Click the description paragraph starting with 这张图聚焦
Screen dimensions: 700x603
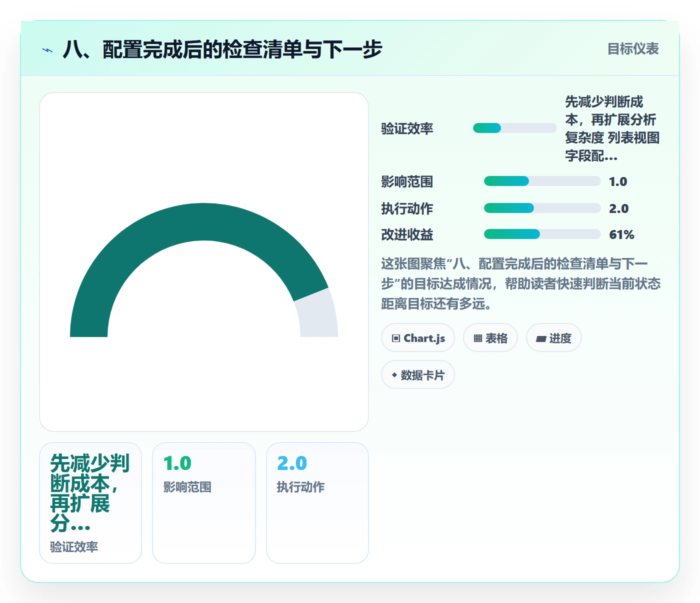coord(520,283)
